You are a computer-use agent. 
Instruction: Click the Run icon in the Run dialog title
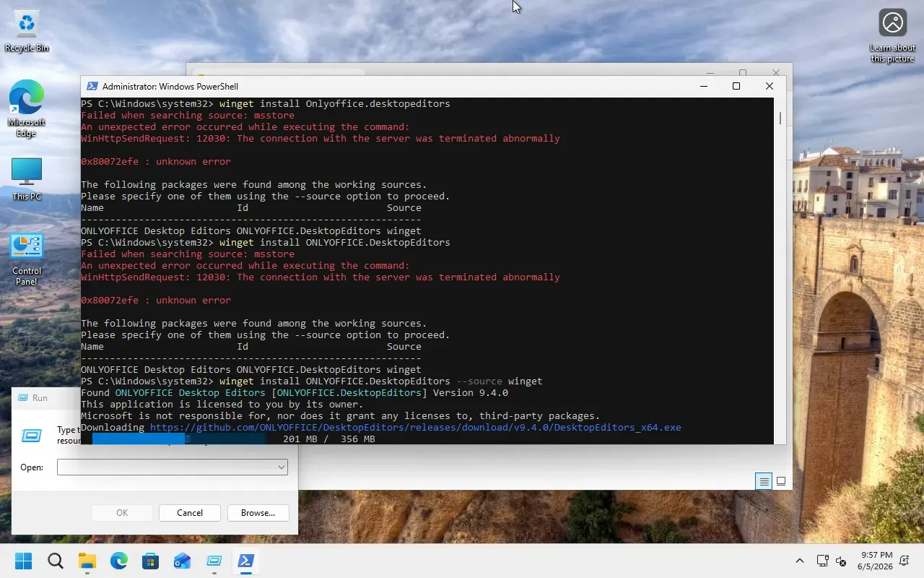pos(22,398)
